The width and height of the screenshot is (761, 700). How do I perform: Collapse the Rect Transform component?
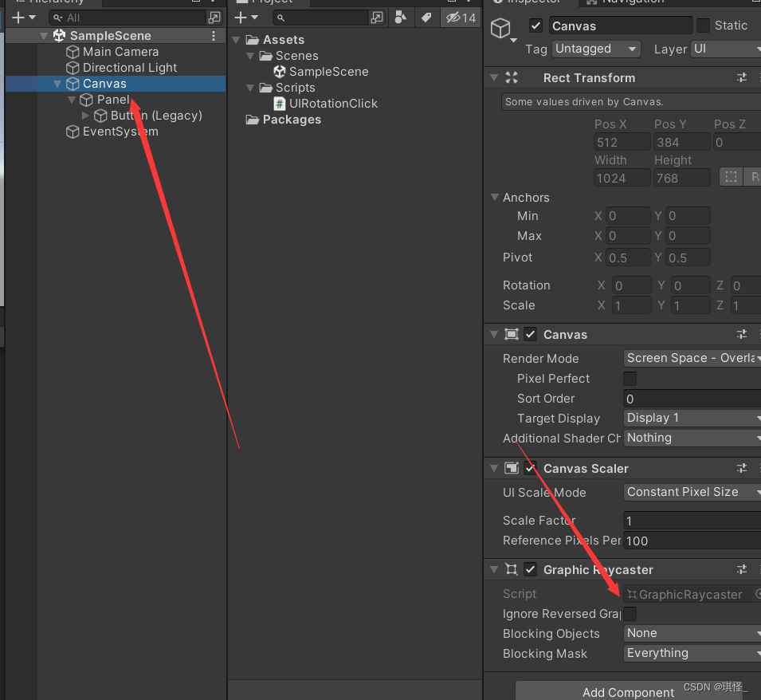coord(495,77)
